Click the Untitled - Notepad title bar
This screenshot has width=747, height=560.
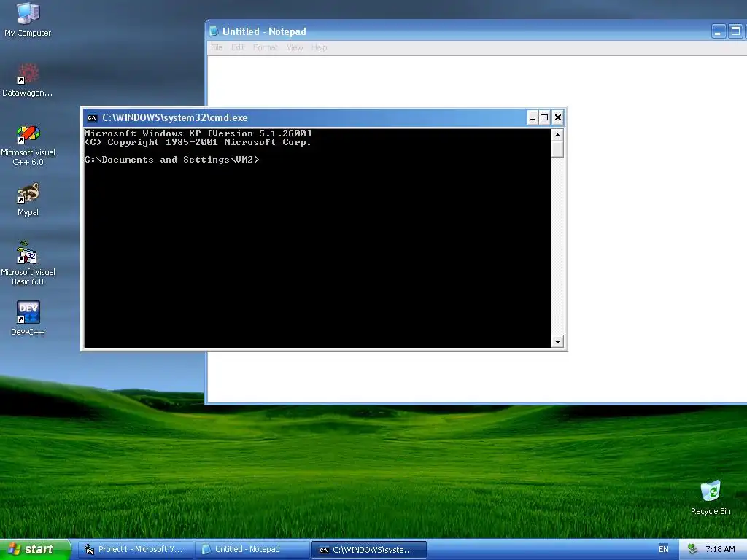pos(476,31)
